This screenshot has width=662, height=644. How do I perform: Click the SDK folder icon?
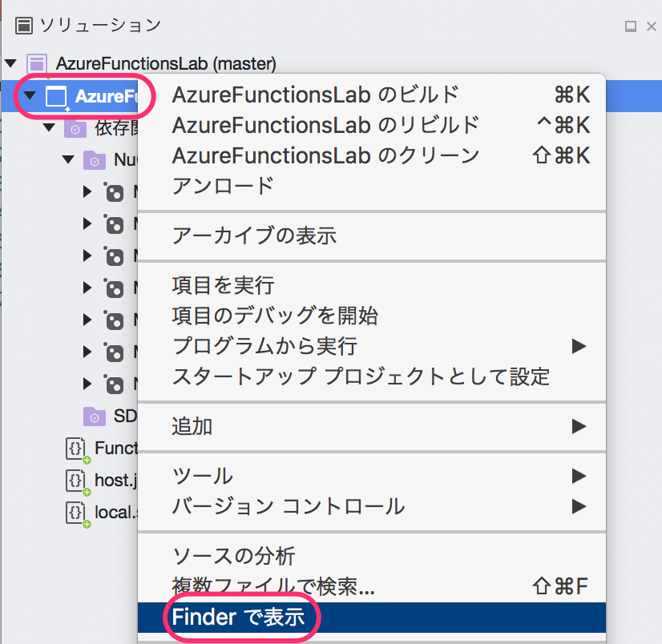(94, 417)
